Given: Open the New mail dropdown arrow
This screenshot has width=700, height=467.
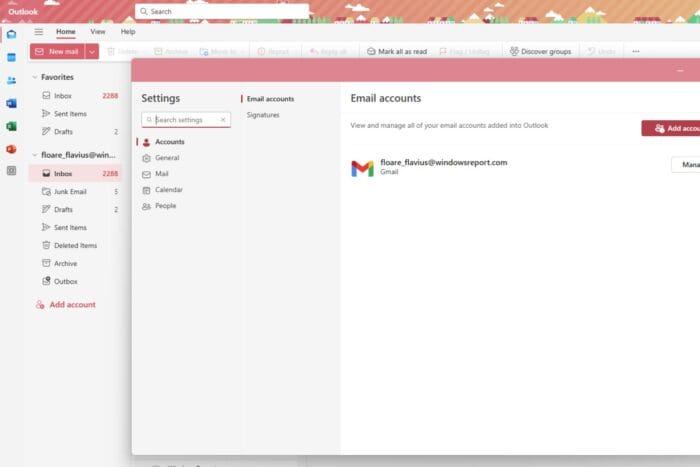Looking at the screenshot, I should click(x=92, y=52).
